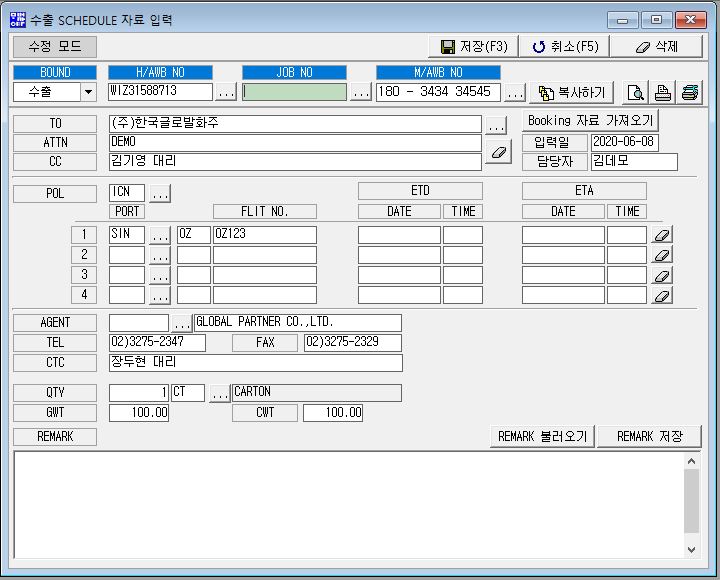Click Booking 자료 가져오기 button
The width and height of the screenshot is (720, 580).
point(591,121)
